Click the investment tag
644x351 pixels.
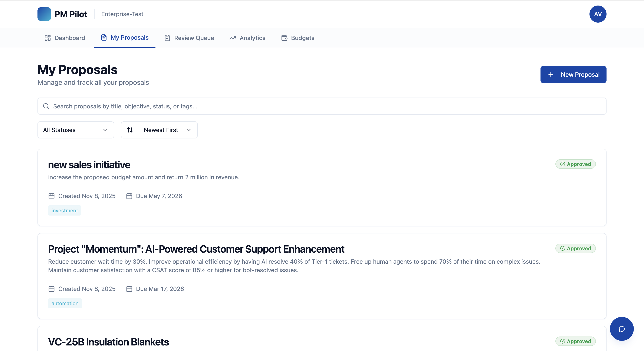(x=65, y=210)
